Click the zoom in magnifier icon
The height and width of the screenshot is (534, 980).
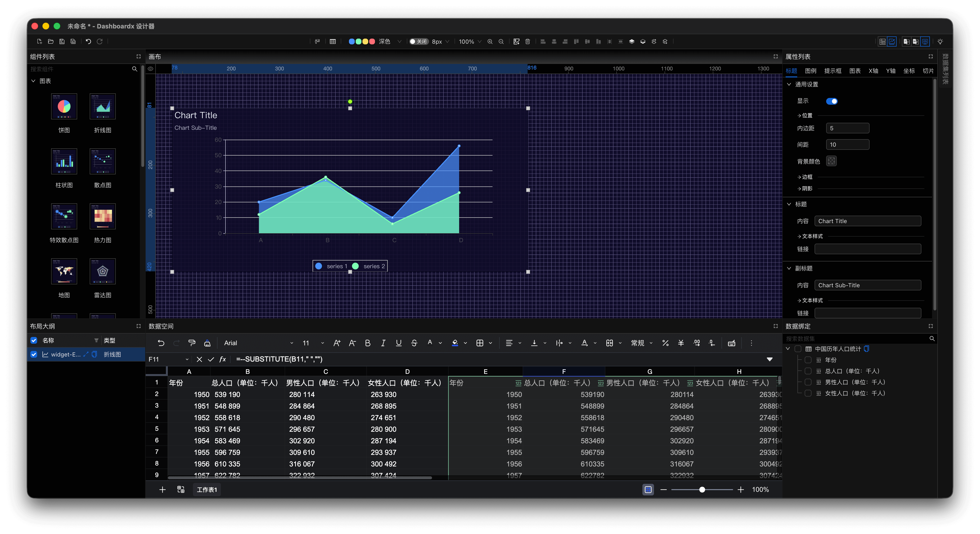tap(490, 41)
